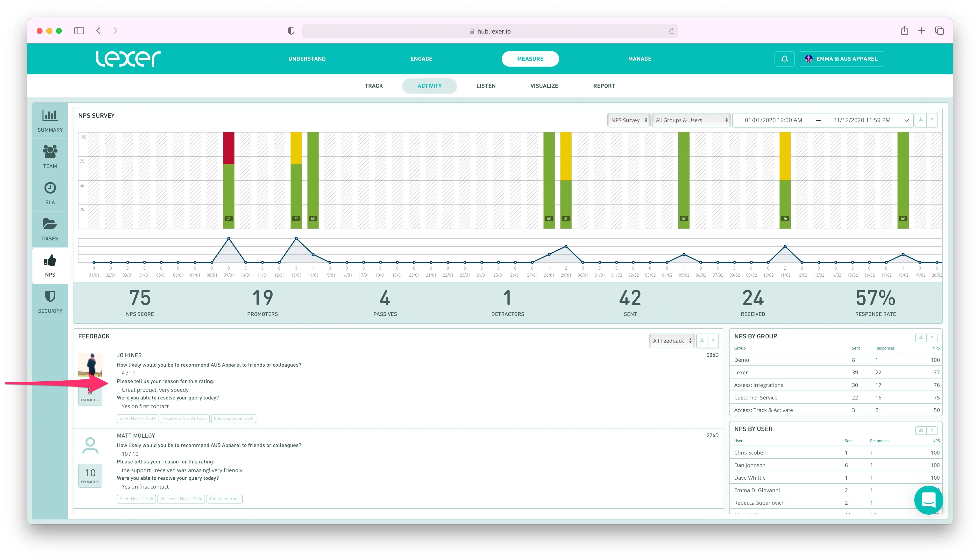
Task: Expand the date range picker chevron
Action: click(906, 120)
